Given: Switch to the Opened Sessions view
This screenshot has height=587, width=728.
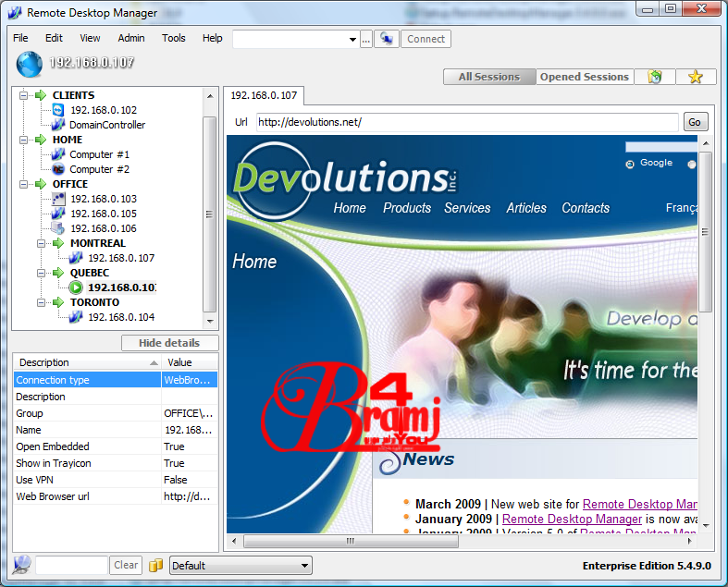Looking at the screenshot, I should pos(584,77).
